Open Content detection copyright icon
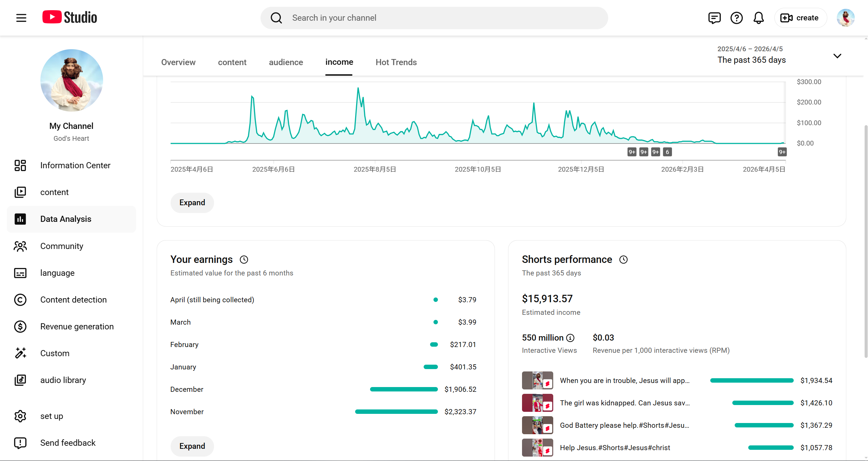 click(20, 300)
